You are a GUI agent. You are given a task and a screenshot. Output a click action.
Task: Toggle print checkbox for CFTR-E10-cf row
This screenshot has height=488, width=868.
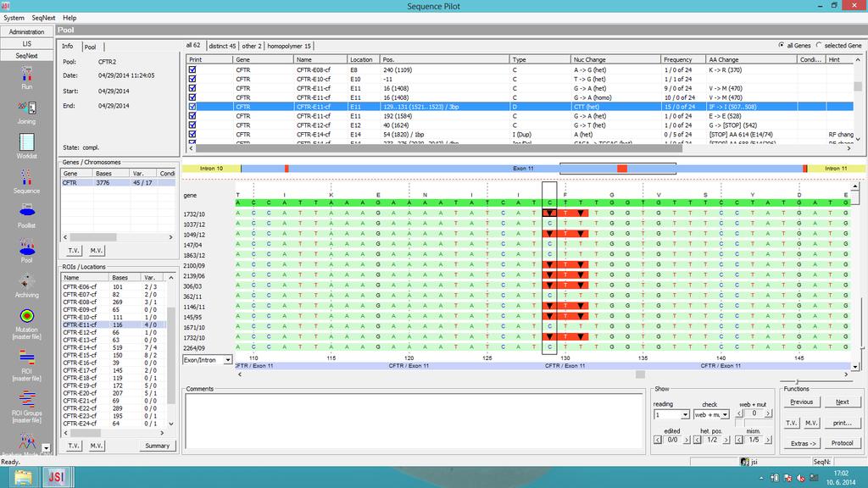[192, 79]
